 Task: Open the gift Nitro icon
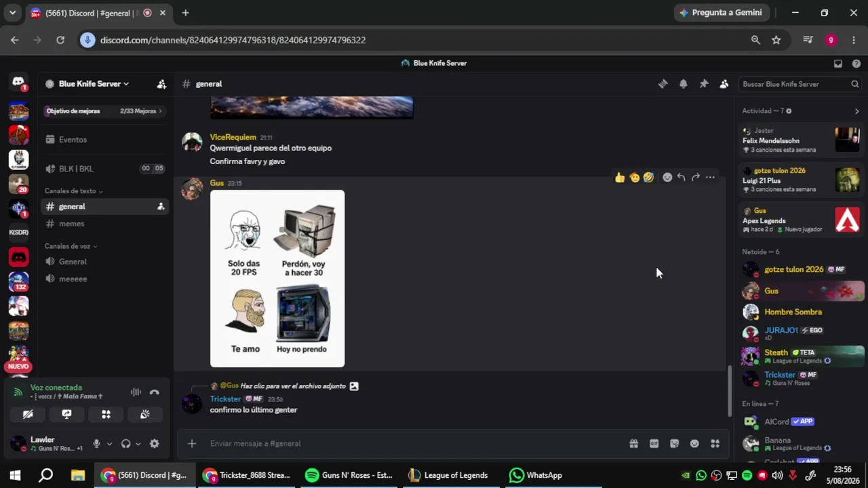(633, 444)
